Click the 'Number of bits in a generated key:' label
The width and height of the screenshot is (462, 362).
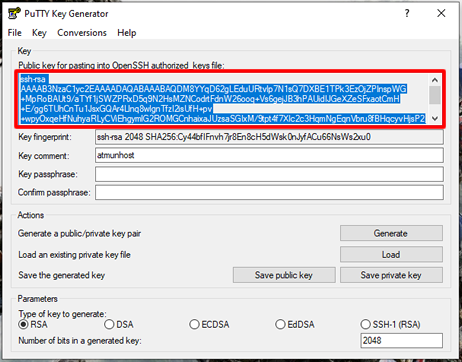point(80,341)
